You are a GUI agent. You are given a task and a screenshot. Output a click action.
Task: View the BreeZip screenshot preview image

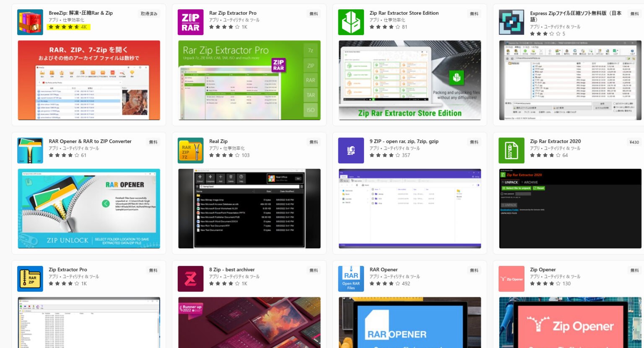[89, 80]
